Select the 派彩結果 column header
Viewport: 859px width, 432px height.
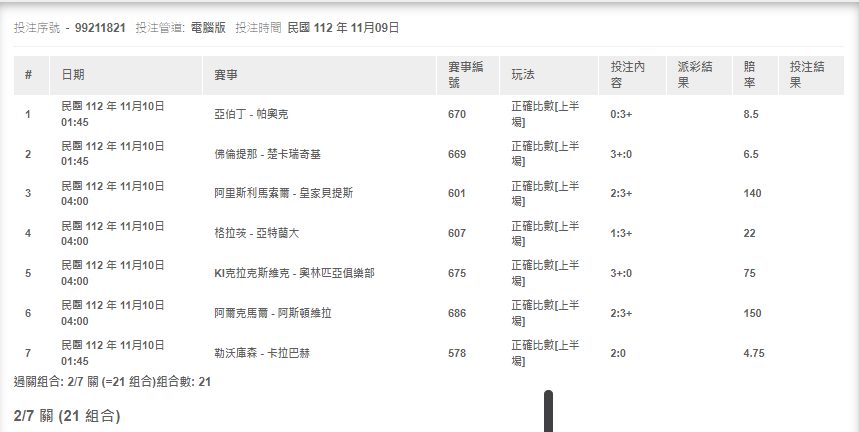click(699, 75)
